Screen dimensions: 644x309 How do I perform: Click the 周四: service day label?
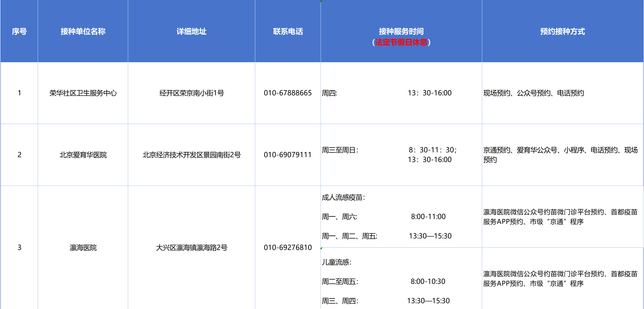point(329,93)
